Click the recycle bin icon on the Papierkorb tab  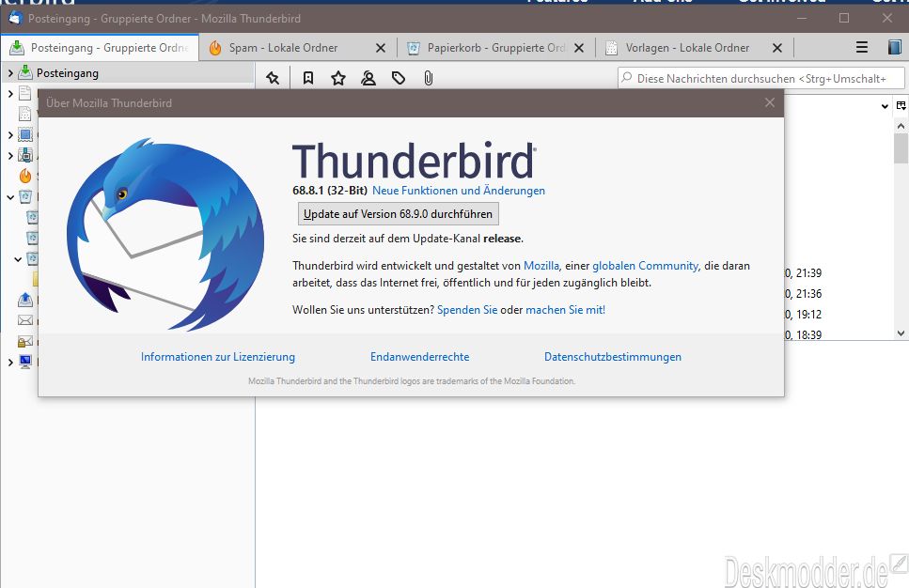pos(414,48)
